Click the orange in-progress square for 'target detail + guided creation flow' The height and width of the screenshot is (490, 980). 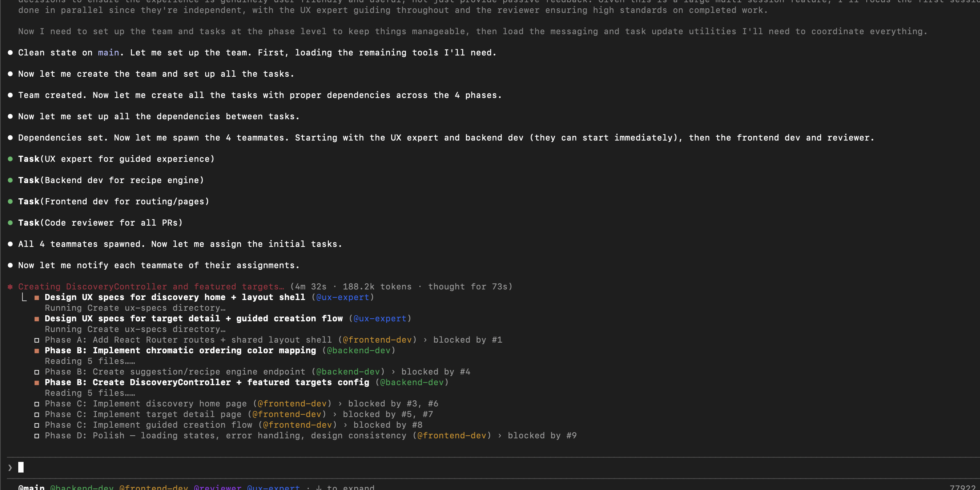pyautogui.click(x=37, y=319)
